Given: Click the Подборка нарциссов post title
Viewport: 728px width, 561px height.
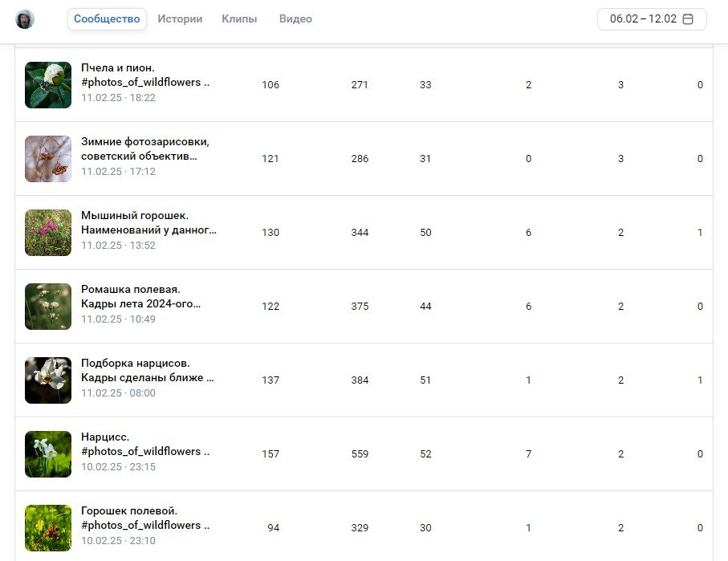Looking at the screenshot, I should click(135, 364).
